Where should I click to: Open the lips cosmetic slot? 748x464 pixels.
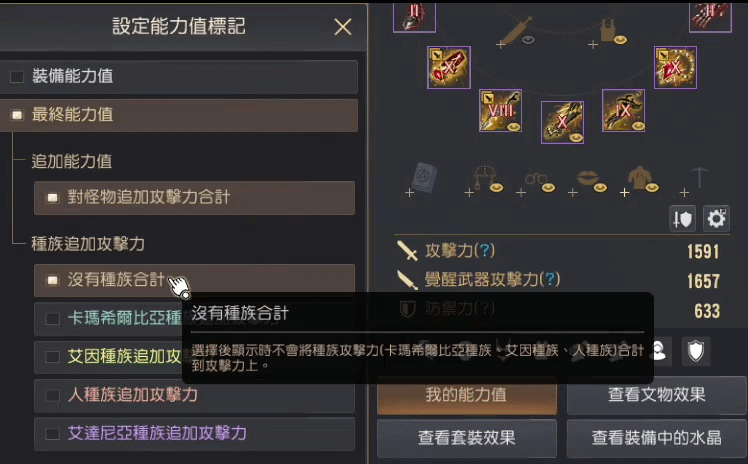click(587, 180)
